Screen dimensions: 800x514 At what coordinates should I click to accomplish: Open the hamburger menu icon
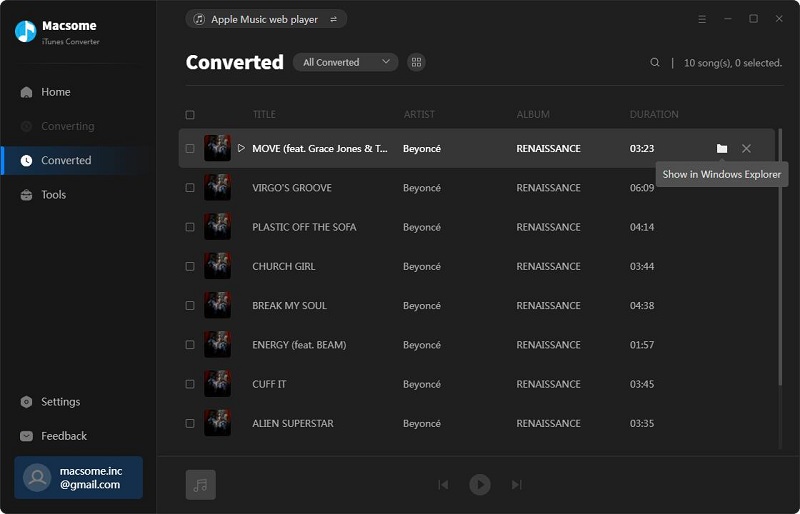click(702, 19)
